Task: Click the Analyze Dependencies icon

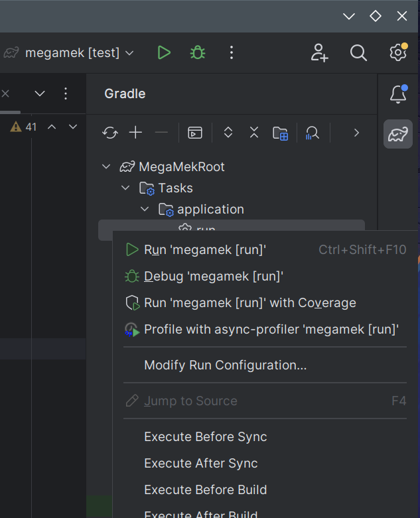Action: click(312, 133)
